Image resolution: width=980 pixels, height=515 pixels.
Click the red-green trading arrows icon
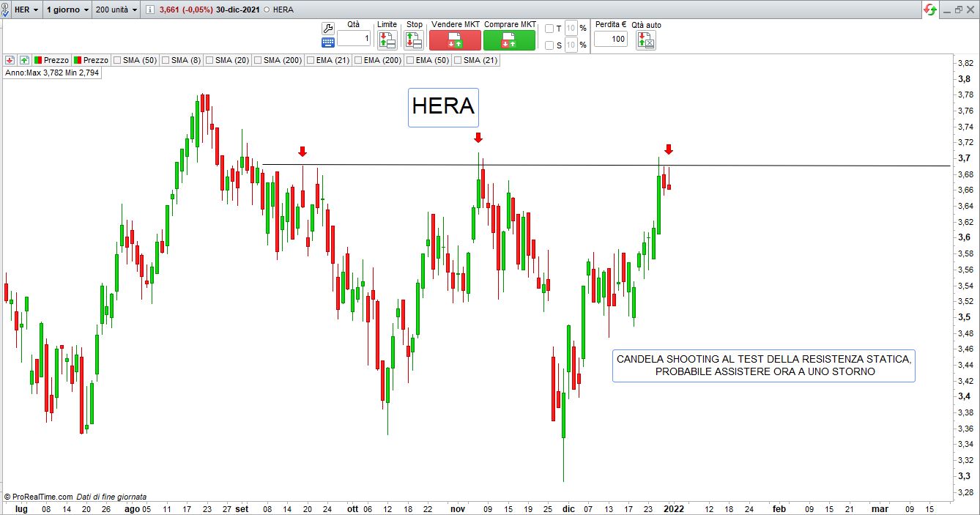[929, 10]
